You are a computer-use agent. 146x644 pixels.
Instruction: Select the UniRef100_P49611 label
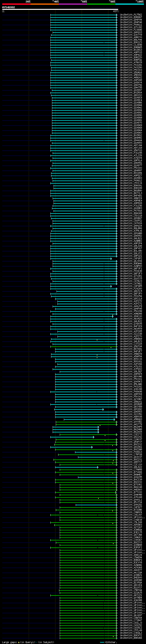click(x=131, y=25)
